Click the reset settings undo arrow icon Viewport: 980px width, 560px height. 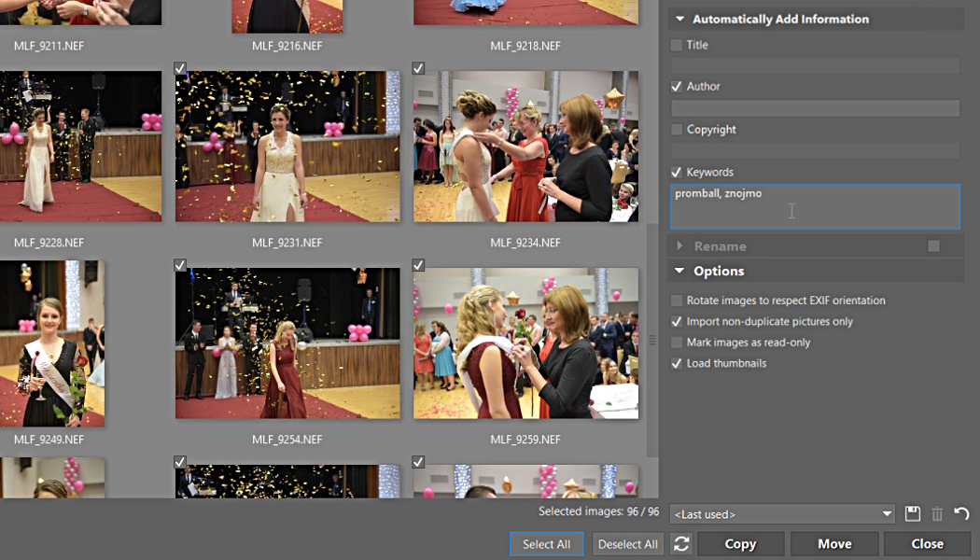(961, 513)
